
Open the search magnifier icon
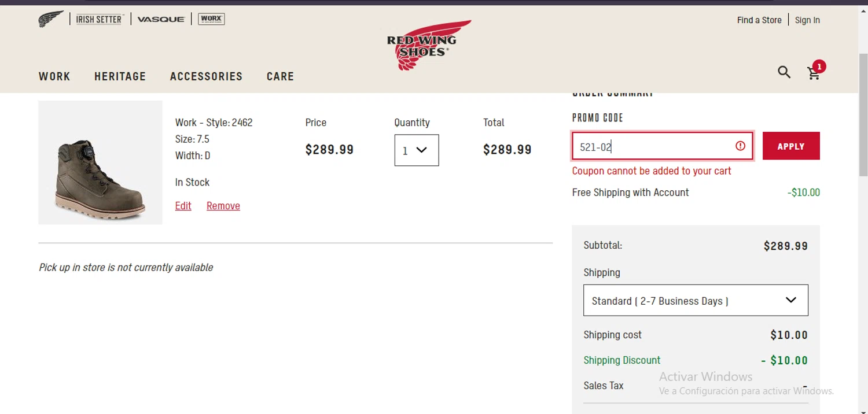point(784,72)
